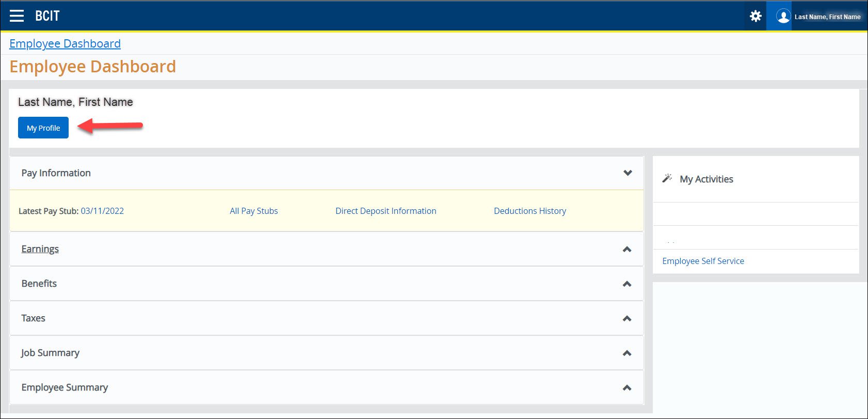Follow the Employee Dashboard breadcrumb link
The width and height of the screenshot is (868, 419).
click(x=65, y=44)
